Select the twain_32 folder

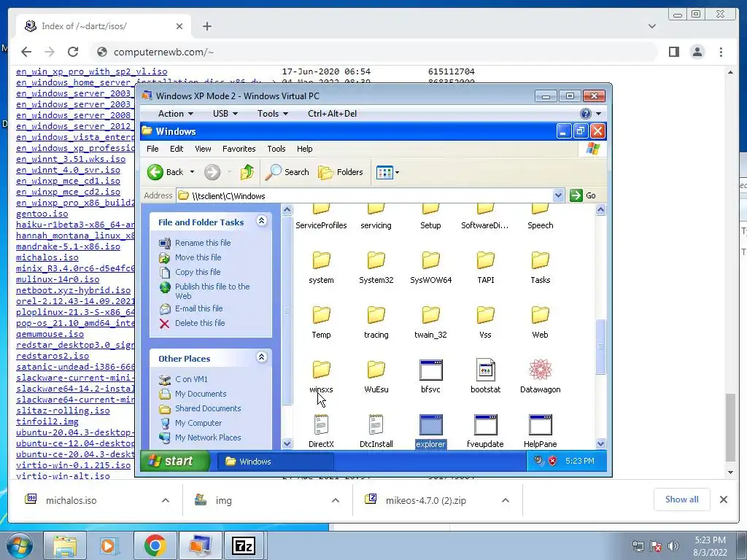(x=430, y=322)
